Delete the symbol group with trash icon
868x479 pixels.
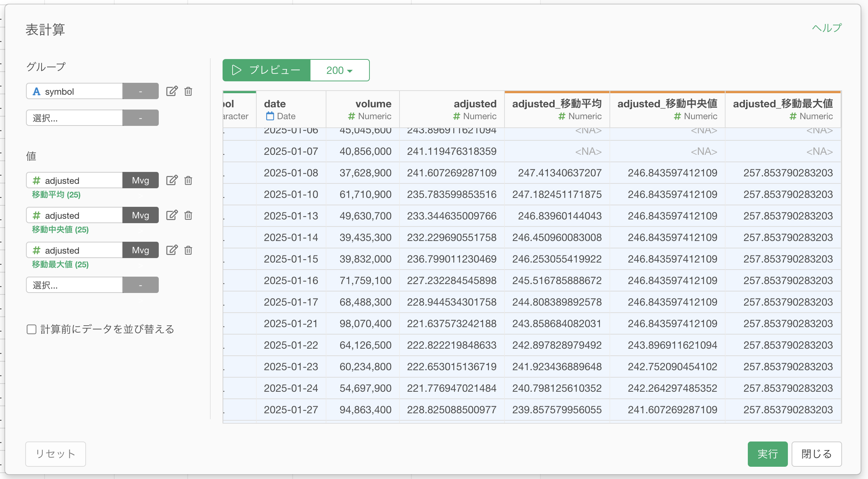pos(188,91)
